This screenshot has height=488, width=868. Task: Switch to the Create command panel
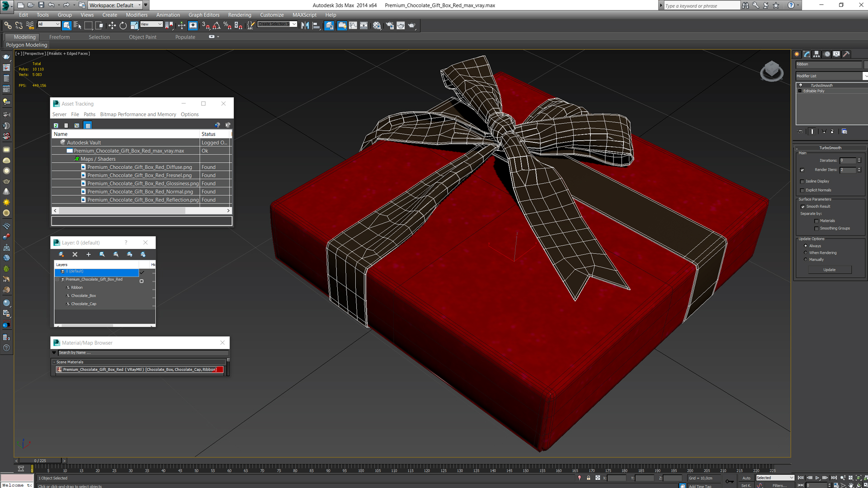point(797,54)
